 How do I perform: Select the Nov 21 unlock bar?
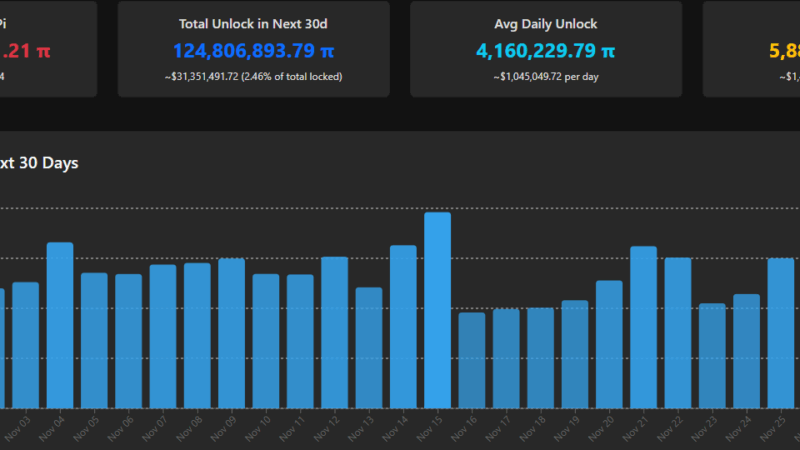pos(643,327)
